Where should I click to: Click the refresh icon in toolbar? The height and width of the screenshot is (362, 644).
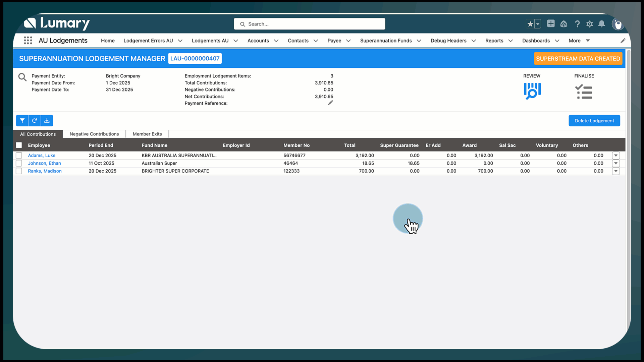coord(35,121)
